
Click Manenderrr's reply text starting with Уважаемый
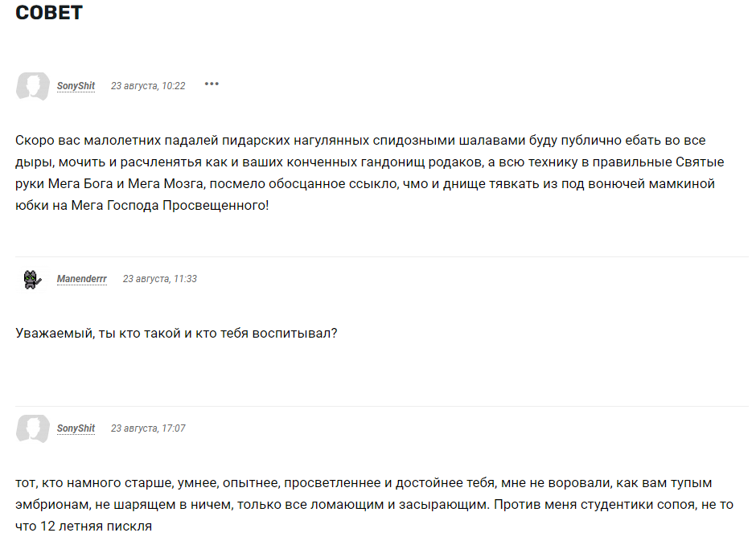pyautogui.click(x=176, y=333)
